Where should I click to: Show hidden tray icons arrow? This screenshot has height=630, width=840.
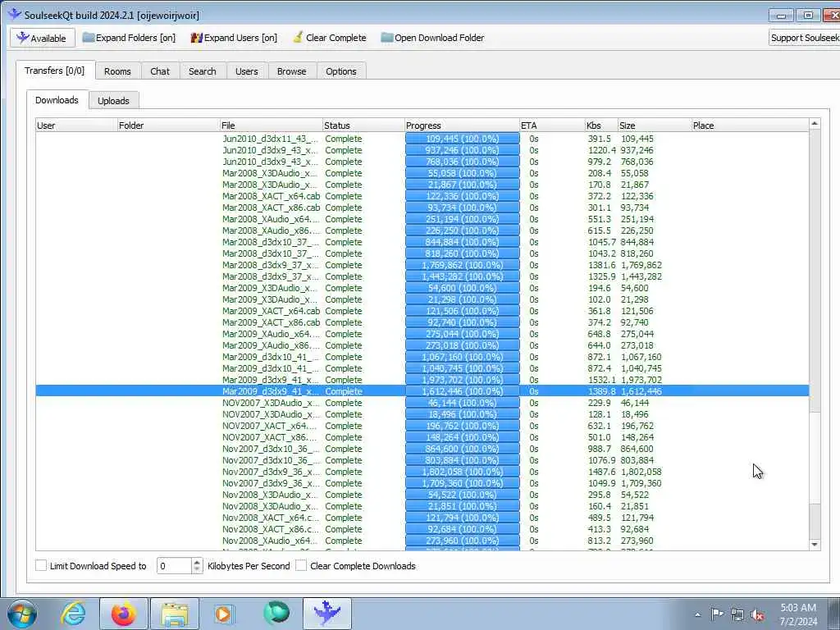coord(697,614)
